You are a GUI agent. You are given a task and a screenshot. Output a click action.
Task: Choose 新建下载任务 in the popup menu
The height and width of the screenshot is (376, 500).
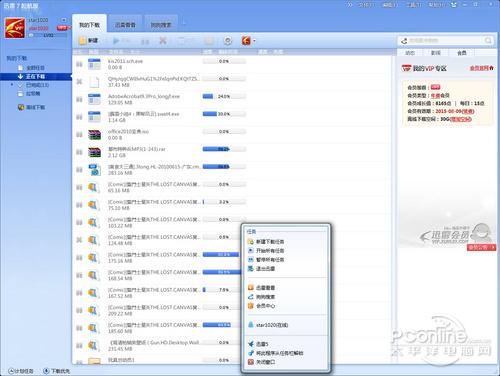(270, 242)
